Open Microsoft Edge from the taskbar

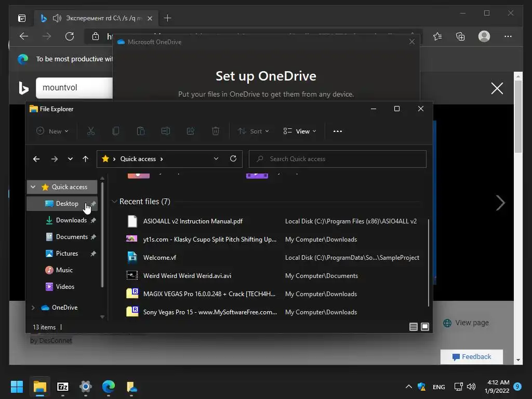(x=109, y=387)
